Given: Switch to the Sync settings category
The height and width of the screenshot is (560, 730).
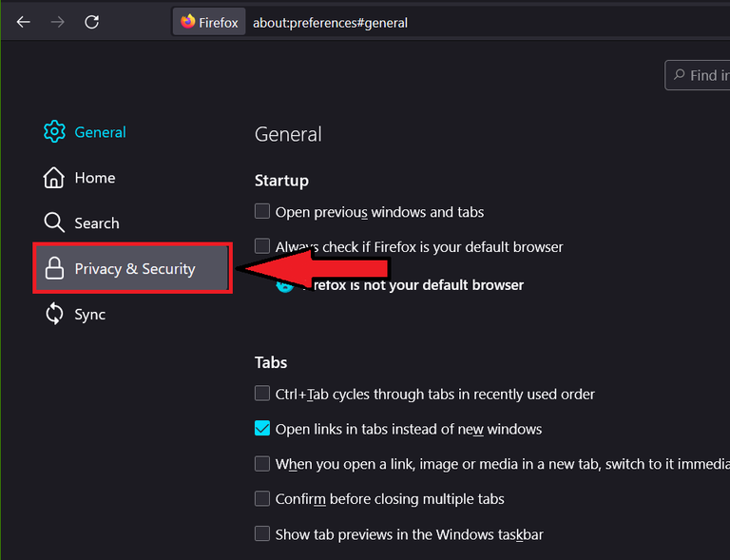Looking at the screenshot, I should [x=89, y=315].
